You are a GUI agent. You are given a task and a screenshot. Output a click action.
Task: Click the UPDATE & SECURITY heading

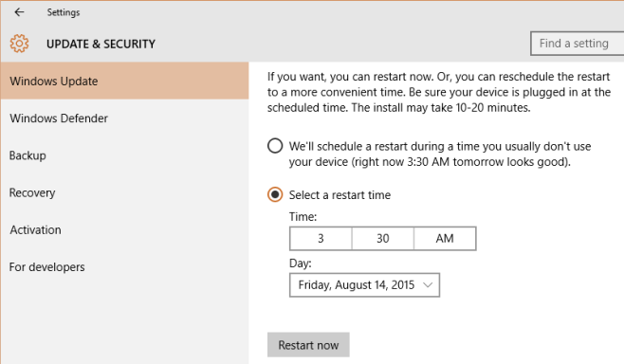pyautogui.click(x=101, y=44)
